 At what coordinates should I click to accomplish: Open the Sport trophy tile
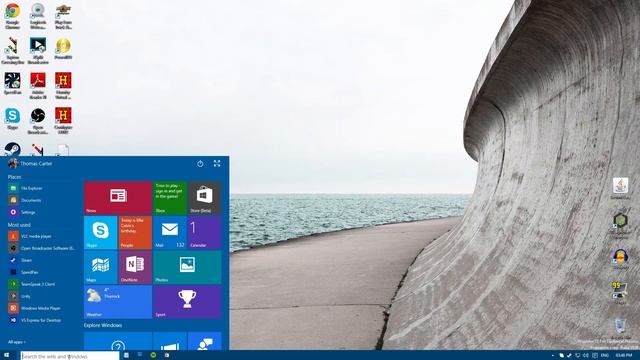187,302
